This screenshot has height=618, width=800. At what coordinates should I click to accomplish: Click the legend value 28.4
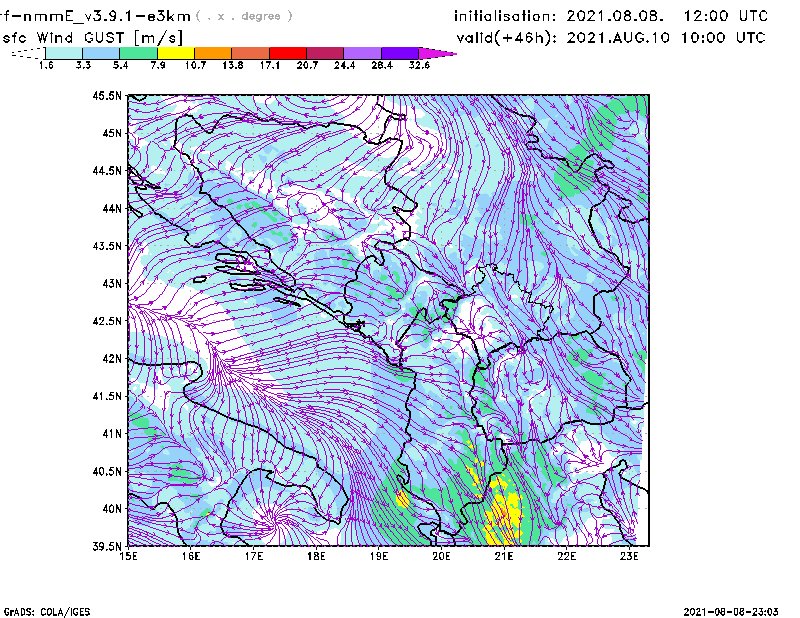click(x=382, y=65)
